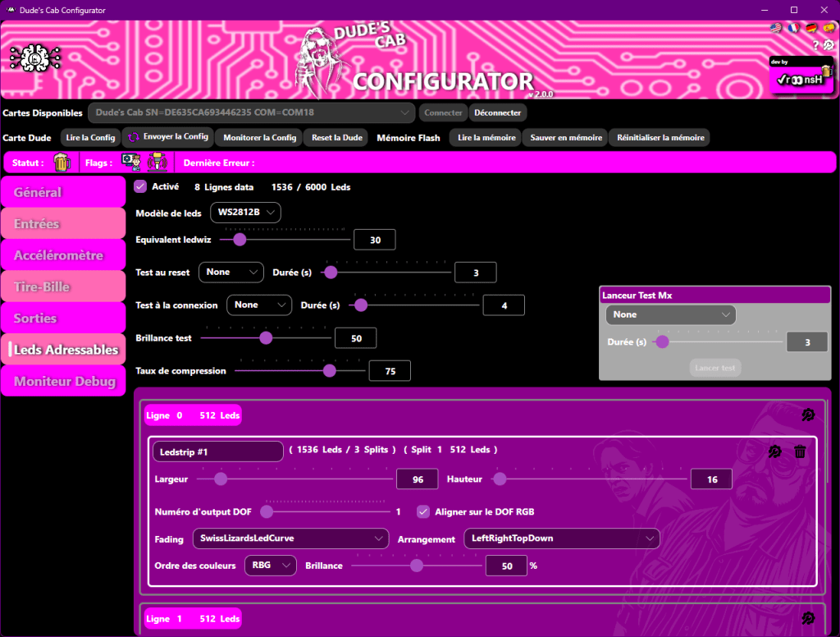Switch language with the French flag icon

793,28
